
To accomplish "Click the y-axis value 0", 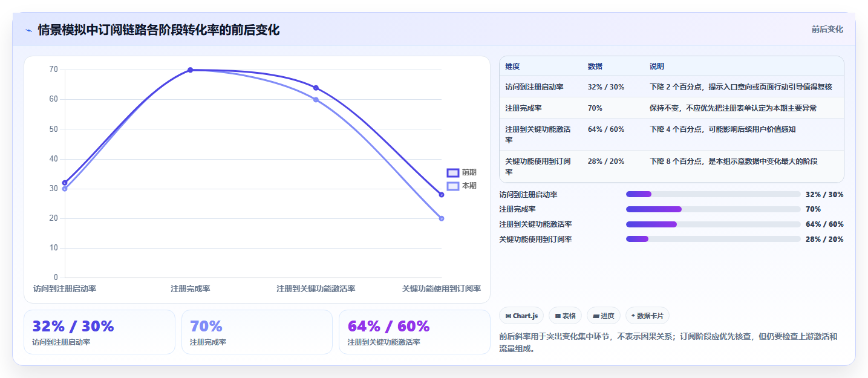I will [56, 278].
